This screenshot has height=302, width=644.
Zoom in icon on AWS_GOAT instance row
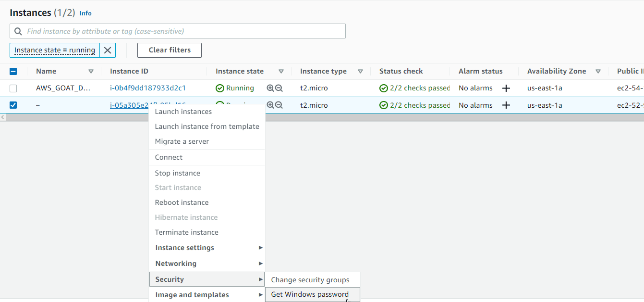(270, 88)
